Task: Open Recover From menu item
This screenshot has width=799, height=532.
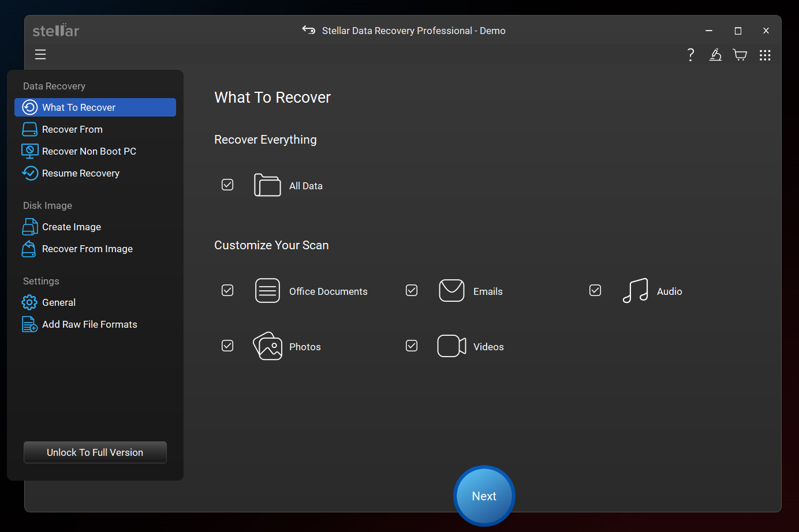Action: [x=95, y=129]
